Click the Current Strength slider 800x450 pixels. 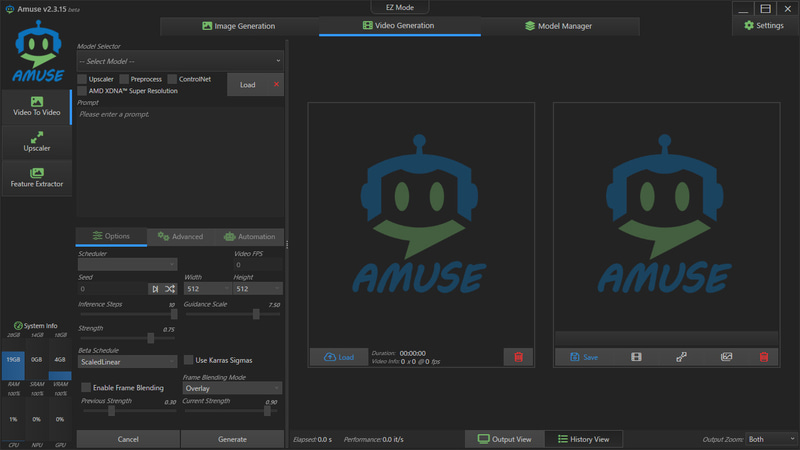(231, 411)
